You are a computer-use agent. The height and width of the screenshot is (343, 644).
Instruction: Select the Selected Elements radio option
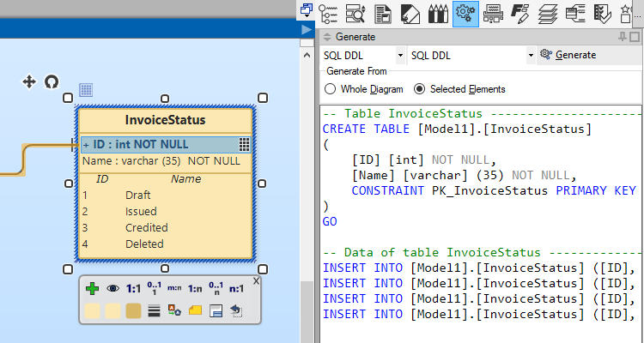[x=419, y=88]
